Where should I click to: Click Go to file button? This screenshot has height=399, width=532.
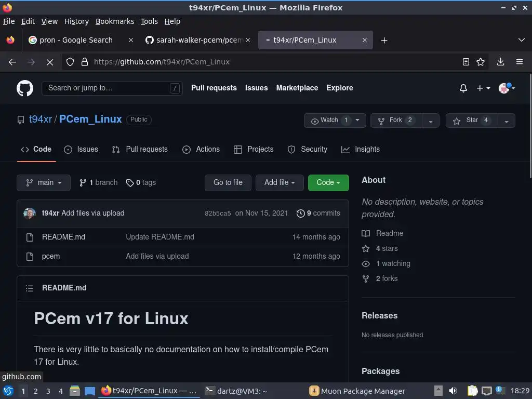[228, 183]
